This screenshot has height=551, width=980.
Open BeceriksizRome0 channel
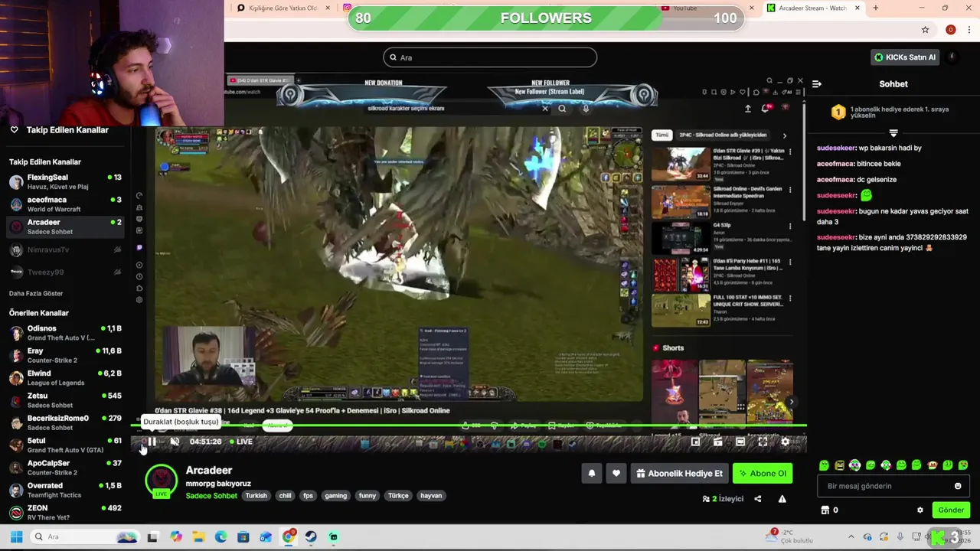point(65,422)
